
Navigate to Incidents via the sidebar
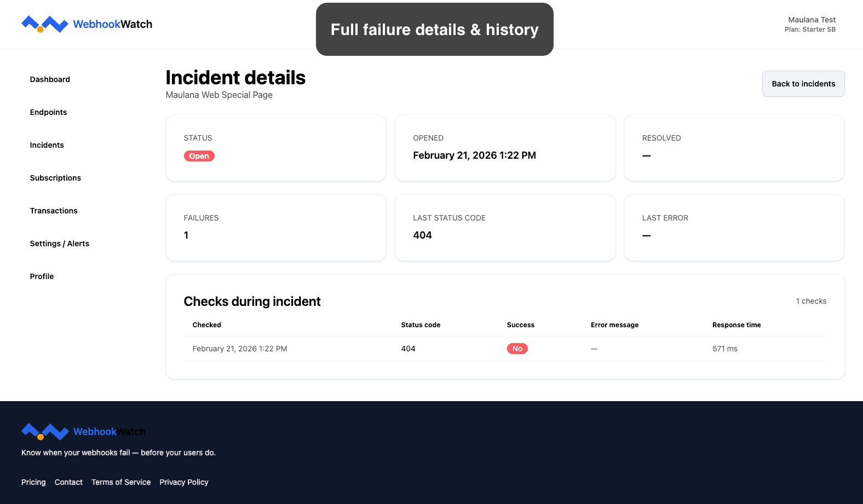(47, 145)
